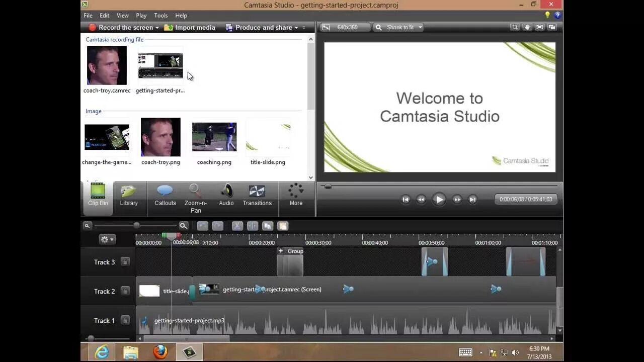Image resolution: width=644 pixels, height=362 pixels.
Task: Click the Split timeline button
Action: (253, 226)
